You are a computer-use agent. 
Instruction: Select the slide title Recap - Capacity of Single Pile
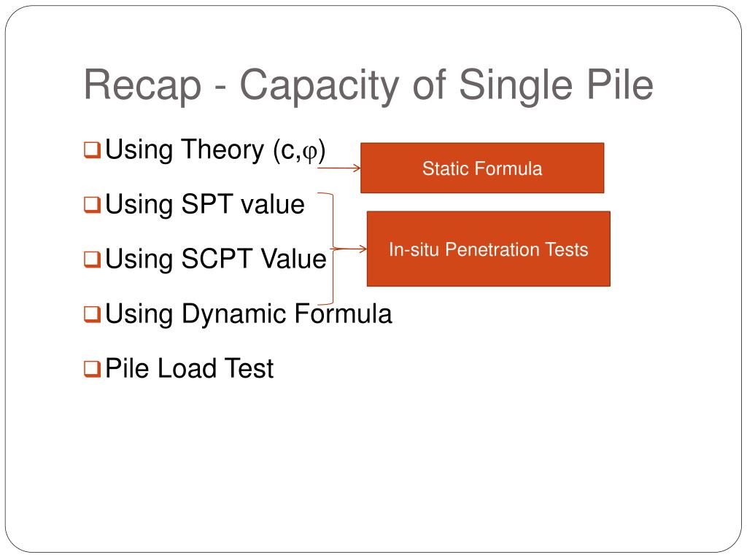coord(368,86)
